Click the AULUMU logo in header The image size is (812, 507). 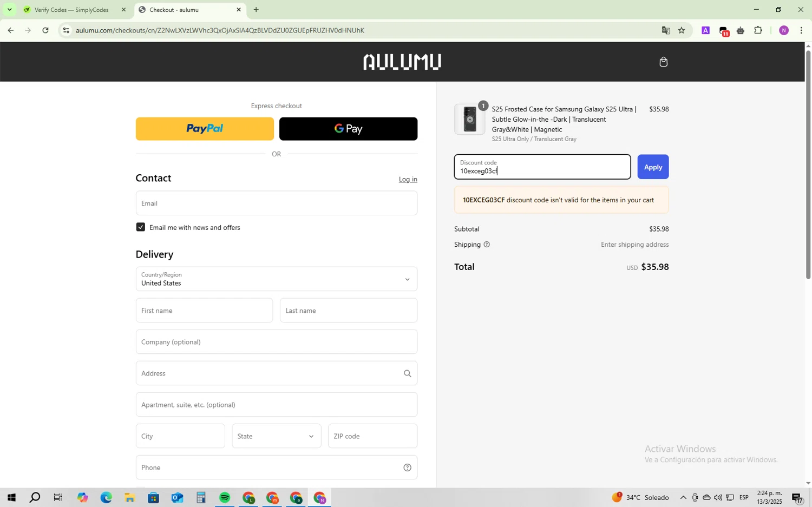(x=402, y=62)
